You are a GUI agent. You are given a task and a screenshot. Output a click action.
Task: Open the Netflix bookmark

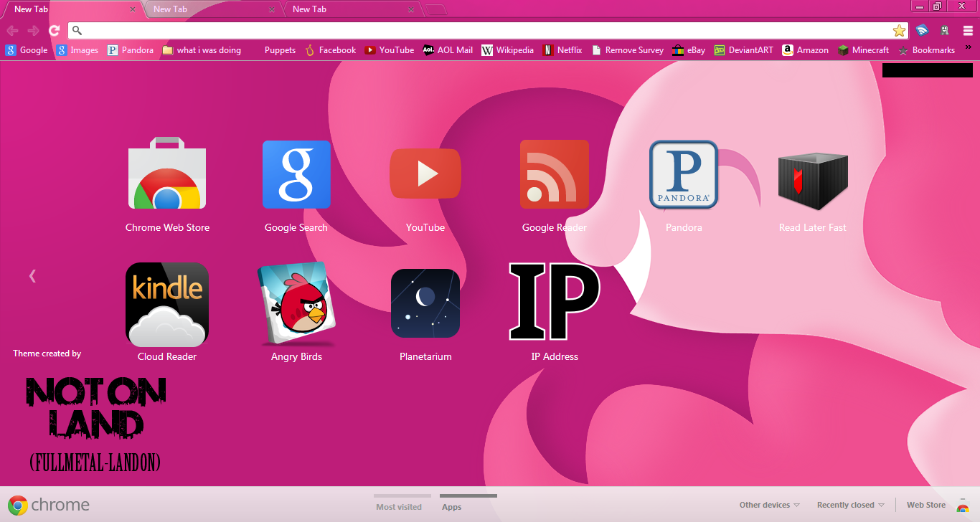pos(562,50)
